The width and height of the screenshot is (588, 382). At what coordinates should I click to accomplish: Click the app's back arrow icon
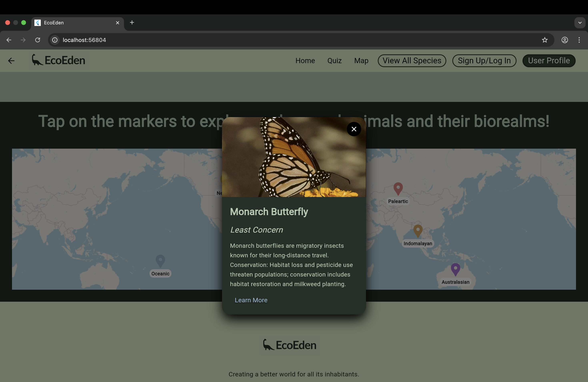point(11,61)
